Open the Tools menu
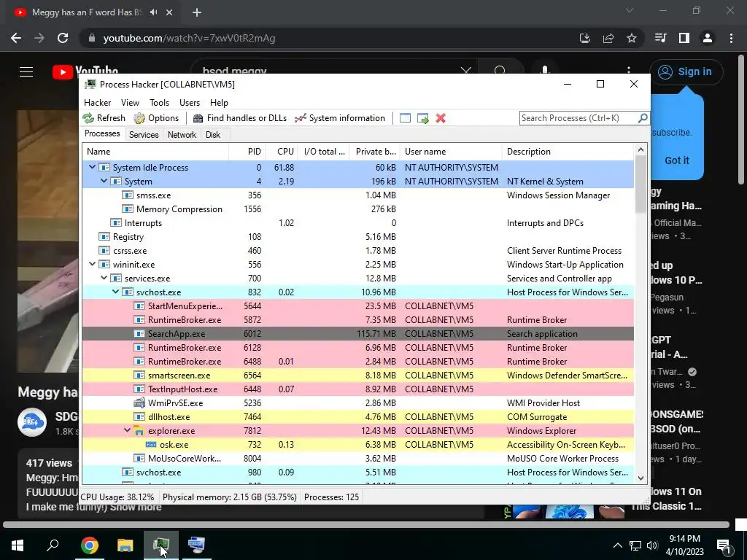This screenshot has width=747, height=560. (x=159, y=102)
